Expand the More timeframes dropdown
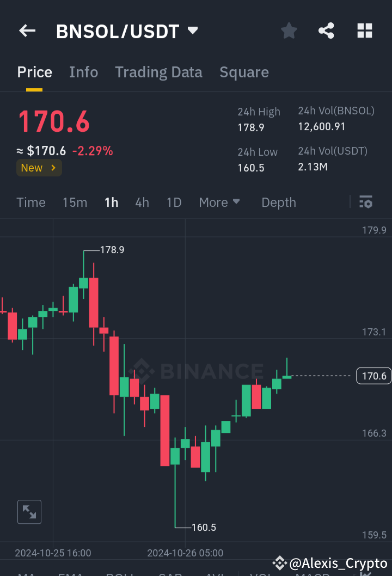The width and height of the screenshot is (392, 576). coord(219,202)
